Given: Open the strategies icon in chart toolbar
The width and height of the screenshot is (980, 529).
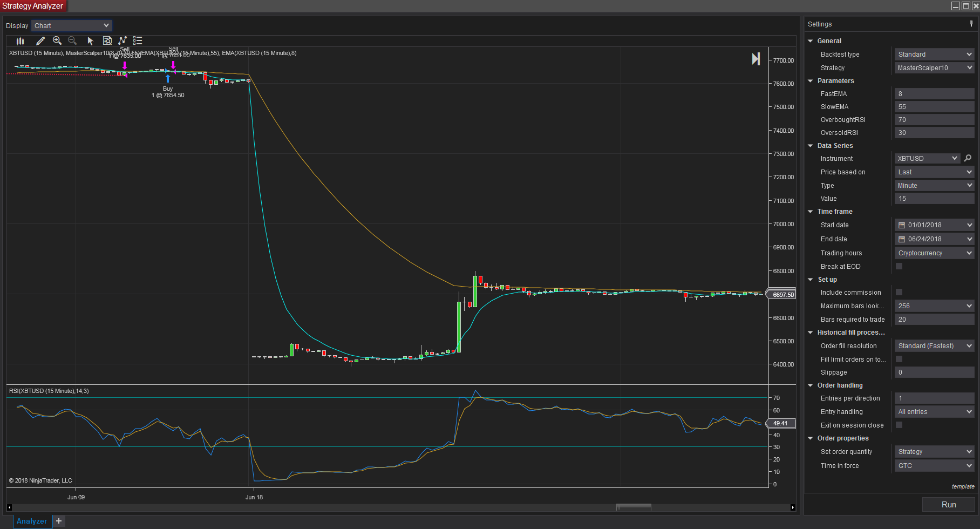Looking at the screenshot, I should 122,40.
